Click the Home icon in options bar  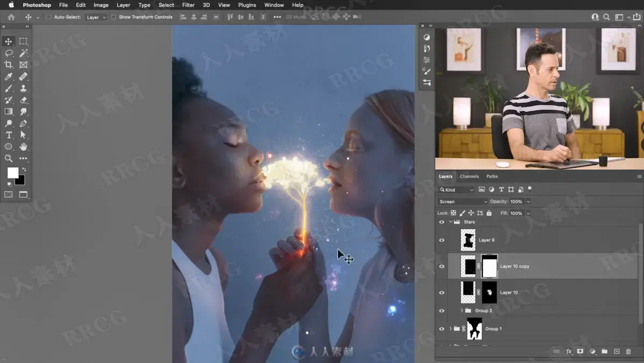11,17
